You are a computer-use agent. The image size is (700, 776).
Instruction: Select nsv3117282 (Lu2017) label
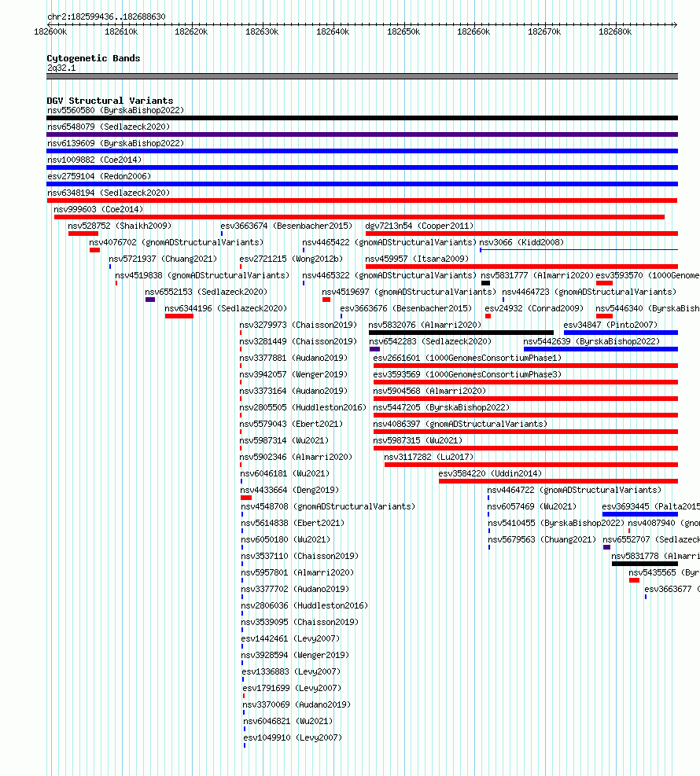click(429, 457)
